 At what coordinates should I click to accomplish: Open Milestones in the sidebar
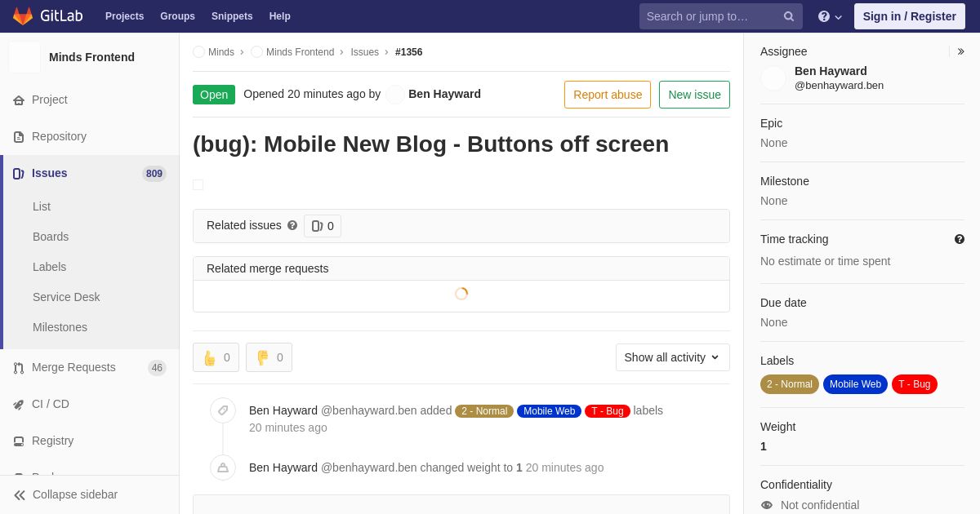tap(60, 327)
